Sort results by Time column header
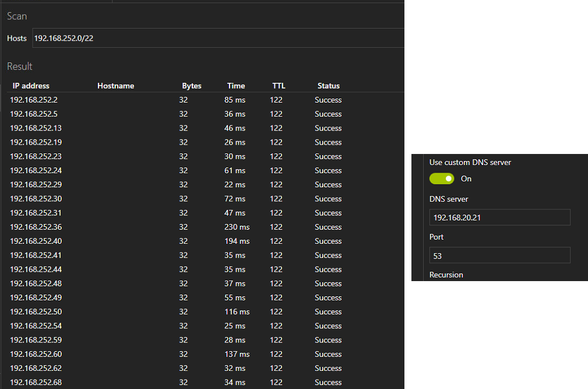Screen dimensions: 588x389 click(x=236, y=86)
